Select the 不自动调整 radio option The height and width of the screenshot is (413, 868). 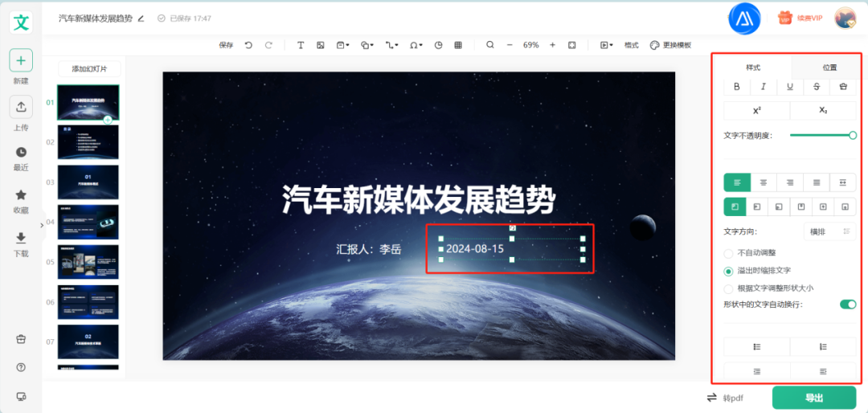pos(728,253)
